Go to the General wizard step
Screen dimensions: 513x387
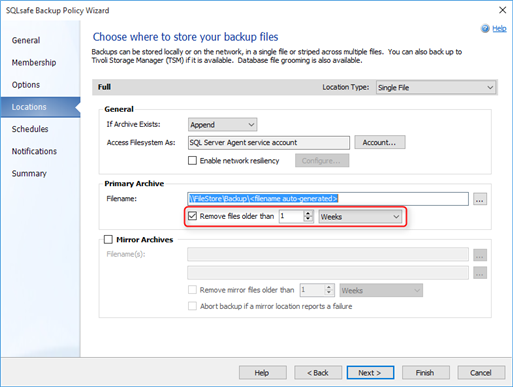(26, 40)
